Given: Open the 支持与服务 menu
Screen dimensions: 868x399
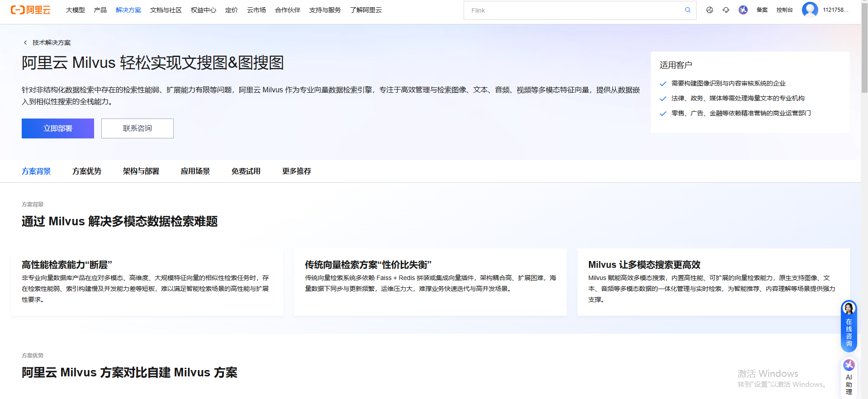Looking at the screenshot, I should pos(325,10).
